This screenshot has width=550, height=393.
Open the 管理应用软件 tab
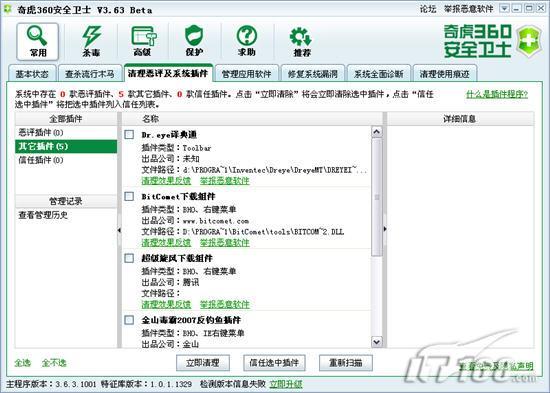(x=247, y=74)
